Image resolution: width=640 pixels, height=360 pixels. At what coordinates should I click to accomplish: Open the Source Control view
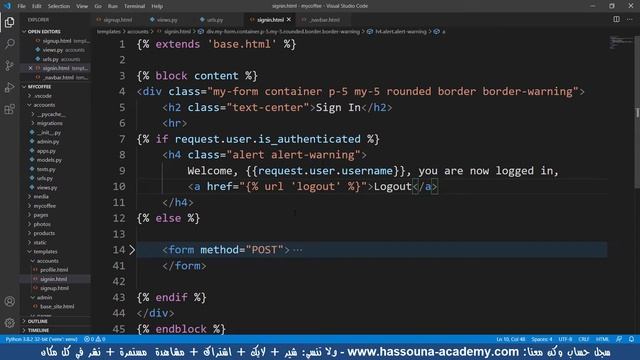coord(9,65)
